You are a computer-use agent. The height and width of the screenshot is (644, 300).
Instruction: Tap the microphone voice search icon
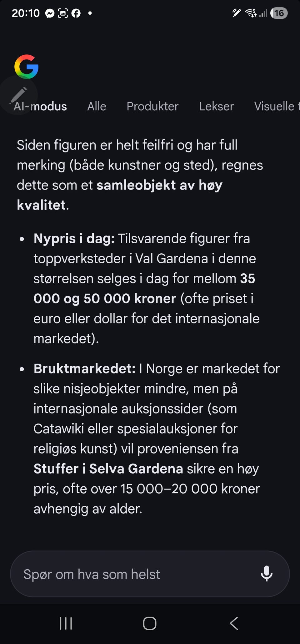[x=267, y=574]
